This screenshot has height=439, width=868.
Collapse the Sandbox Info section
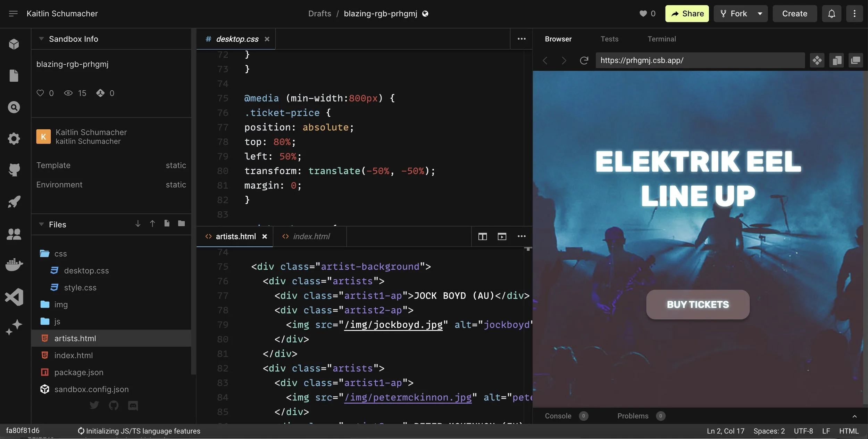click(x=41, y=39)
